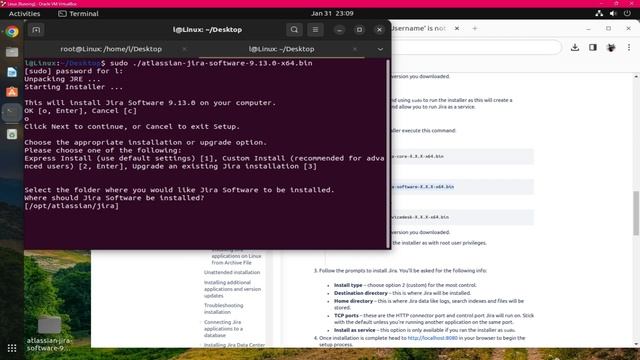The width and height of the screenshot is (640, 360).
Task: Click the network status icon
Action: [x=599, y=13]
